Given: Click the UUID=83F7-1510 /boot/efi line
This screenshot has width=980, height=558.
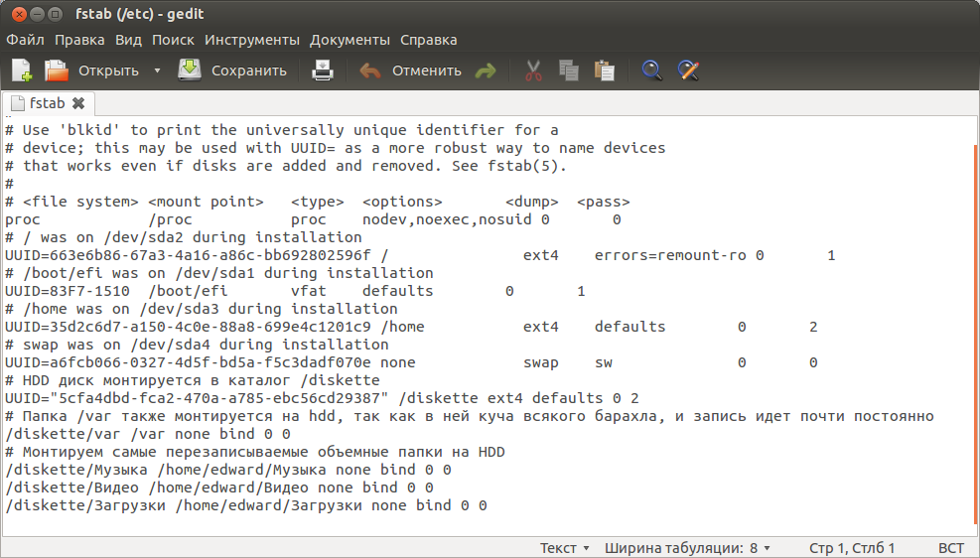Looking at the screenshot, I should click(295, 291).
